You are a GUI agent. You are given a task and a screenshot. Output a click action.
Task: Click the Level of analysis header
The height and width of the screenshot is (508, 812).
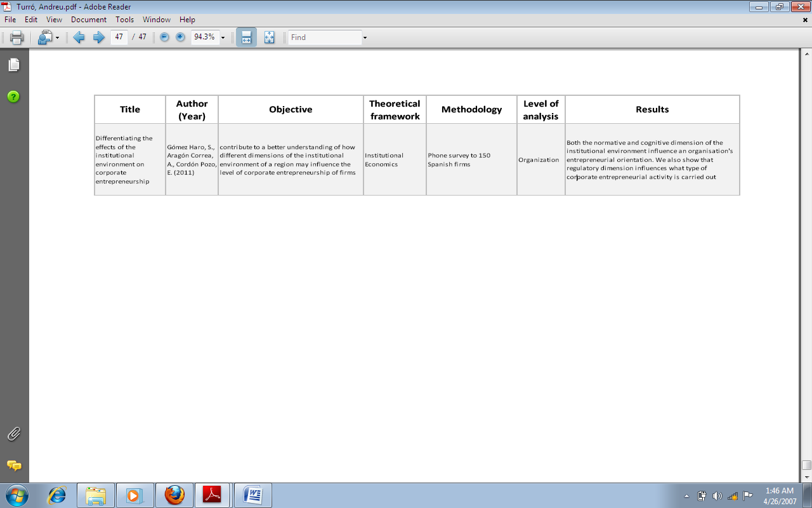click(x=540, y=109)
